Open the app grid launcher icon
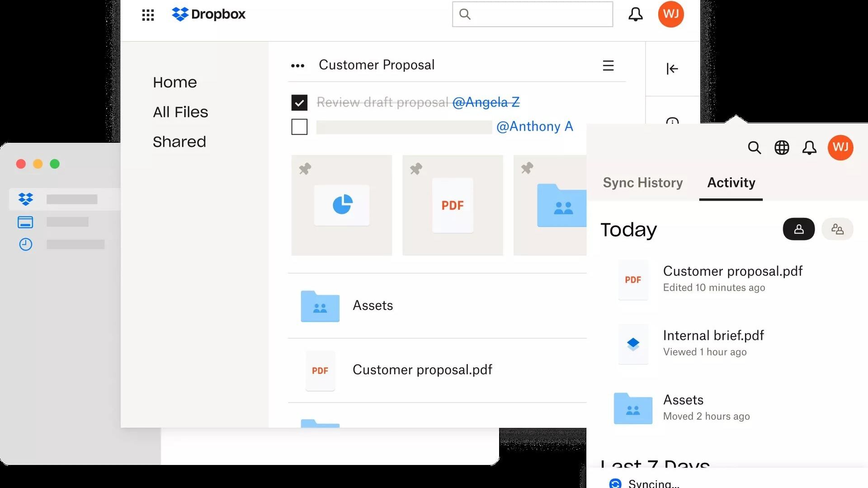The image size is (868, 488). click(148, 15)
